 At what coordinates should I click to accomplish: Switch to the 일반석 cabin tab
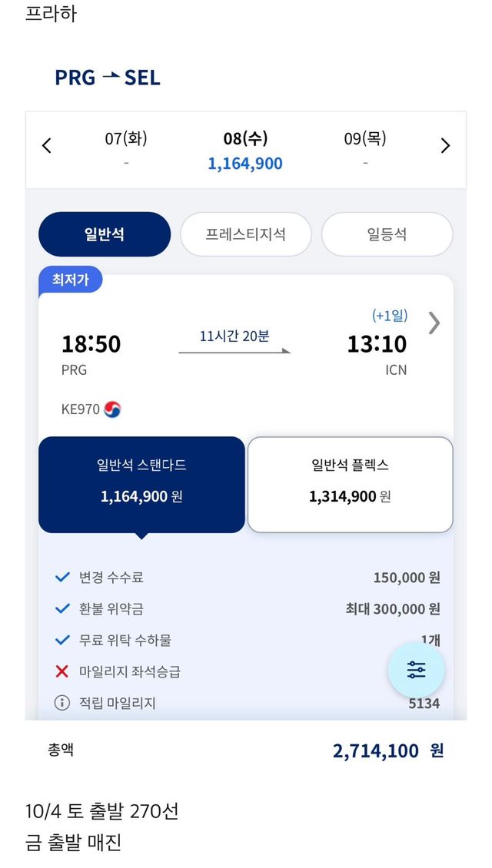105,234
